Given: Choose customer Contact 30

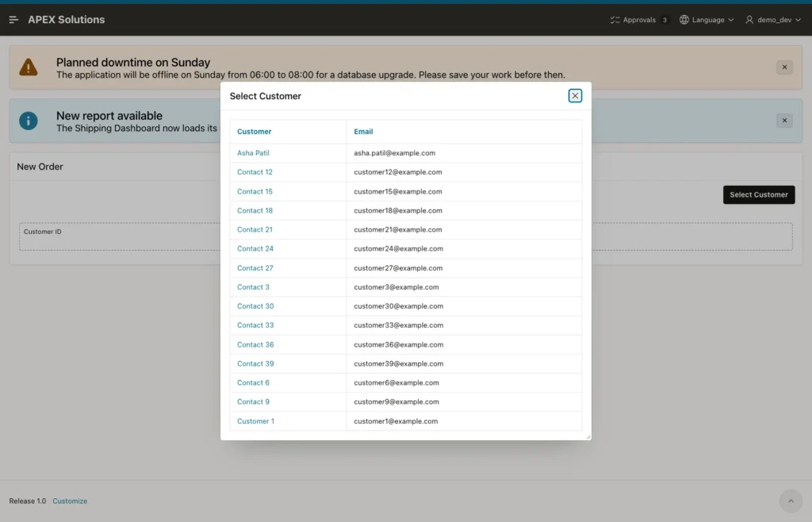Looking at the screenshot, I should [255, 306].
